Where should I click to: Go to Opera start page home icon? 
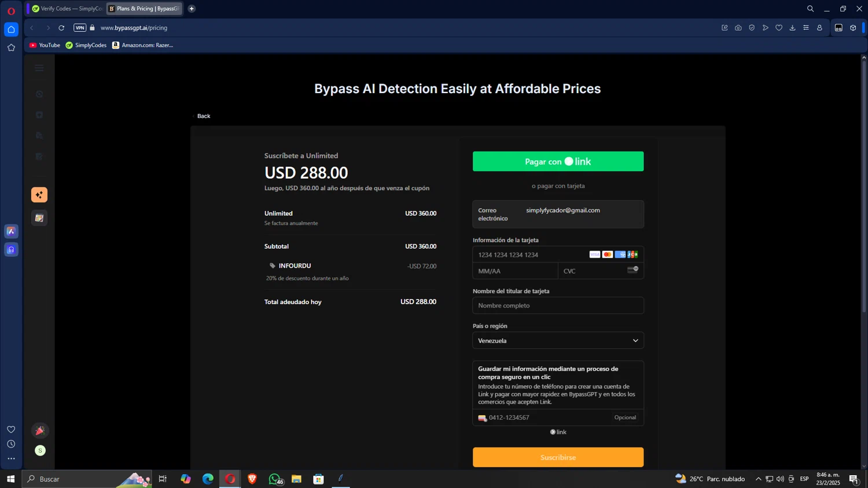coord(11,29)
